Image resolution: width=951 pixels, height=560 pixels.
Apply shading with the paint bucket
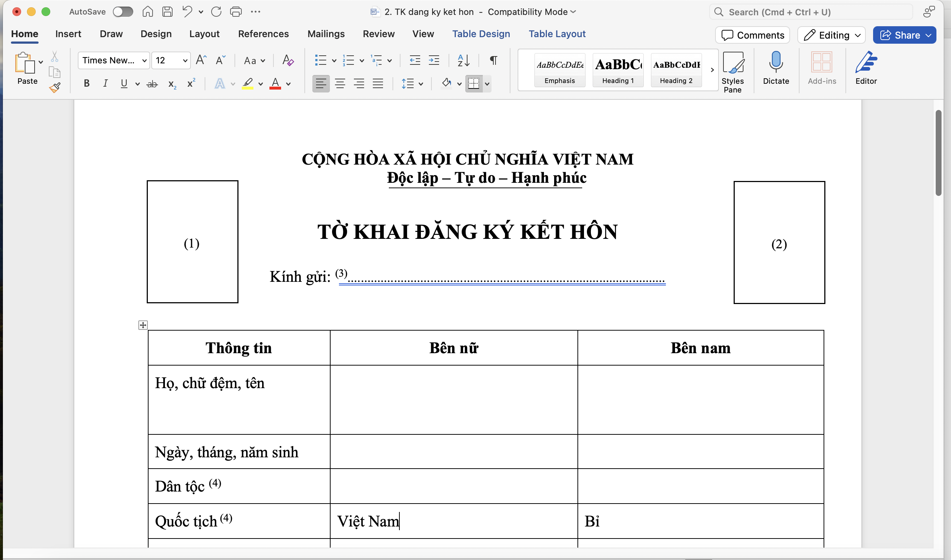447,83
